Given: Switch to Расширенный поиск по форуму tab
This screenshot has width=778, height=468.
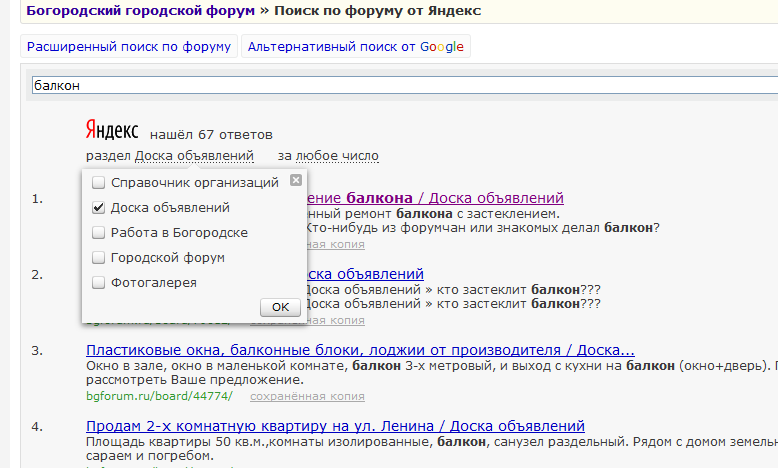Looking at the screenshot, I should point(130,47).
